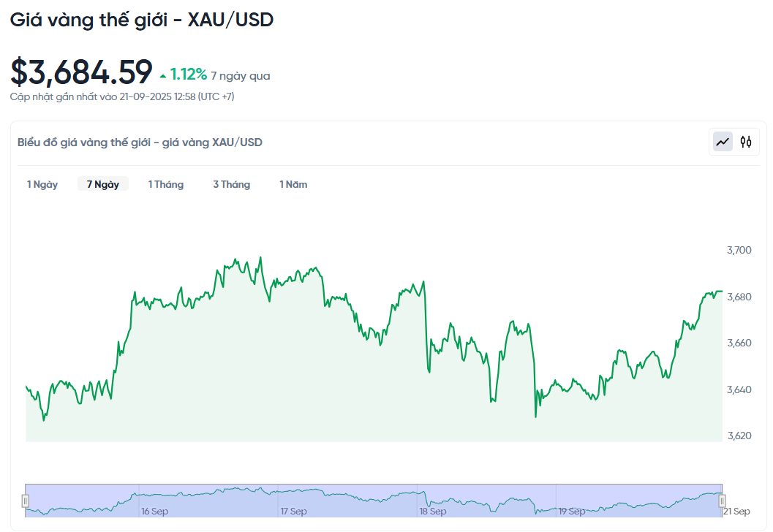773x532 pixels.
Task: Click the left handle of range navigator
Action: 26,501
